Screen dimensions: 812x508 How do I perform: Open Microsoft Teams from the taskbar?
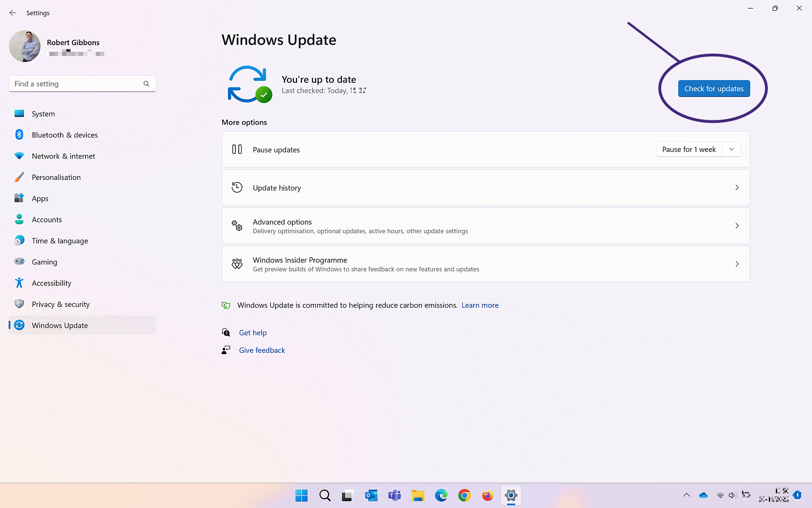(x=394, y=495)
